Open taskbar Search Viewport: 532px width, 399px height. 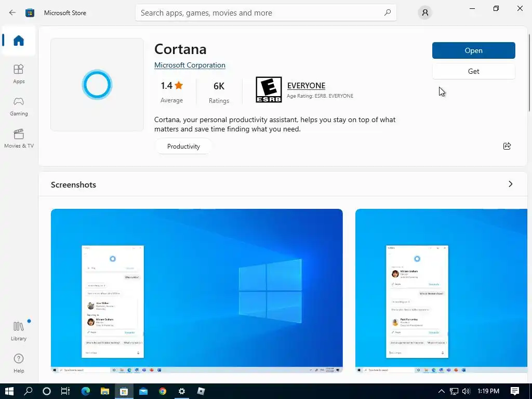tap(28, 391)
